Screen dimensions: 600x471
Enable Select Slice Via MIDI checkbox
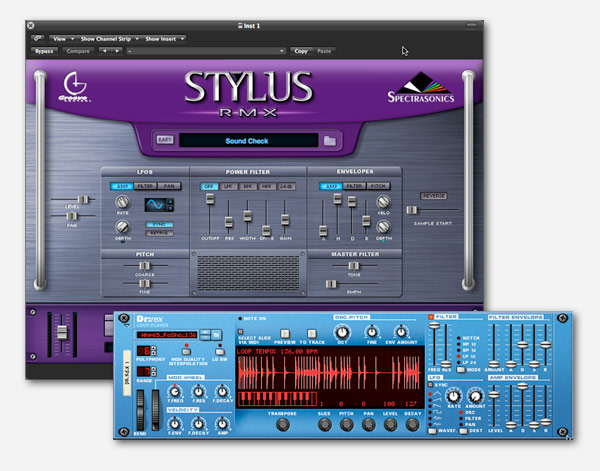(241, 332)
